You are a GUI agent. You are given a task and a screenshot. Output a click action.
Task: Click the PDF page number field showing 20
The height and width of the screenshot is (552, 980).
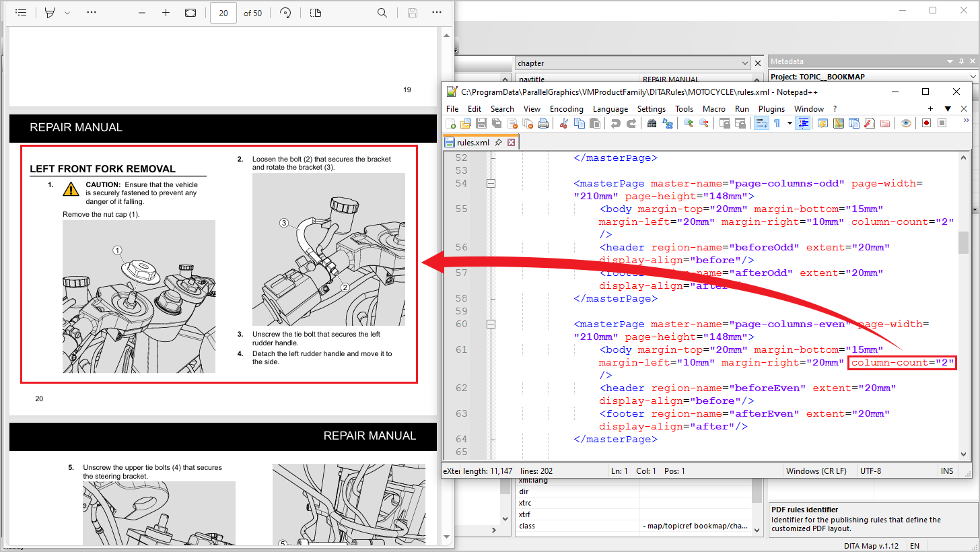223,12
